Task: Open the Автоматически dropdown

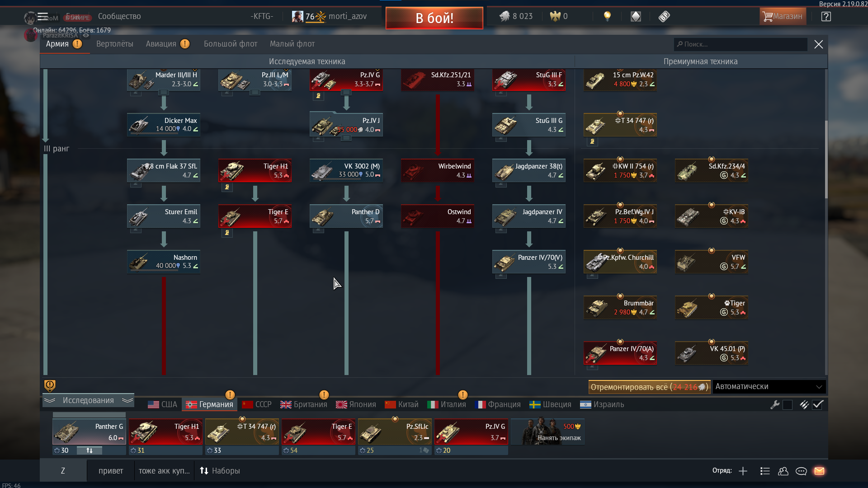Action: click(x=769, y=387)
